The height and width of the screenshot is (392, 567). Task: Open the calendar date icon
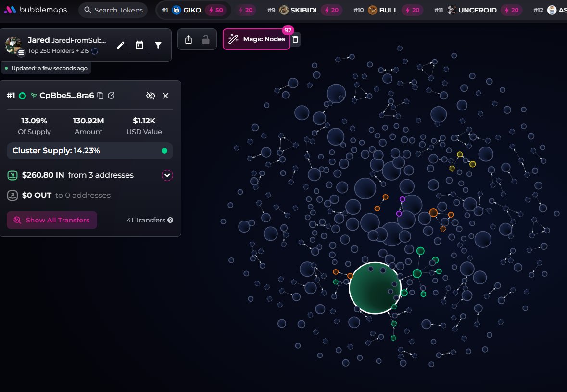139,45
